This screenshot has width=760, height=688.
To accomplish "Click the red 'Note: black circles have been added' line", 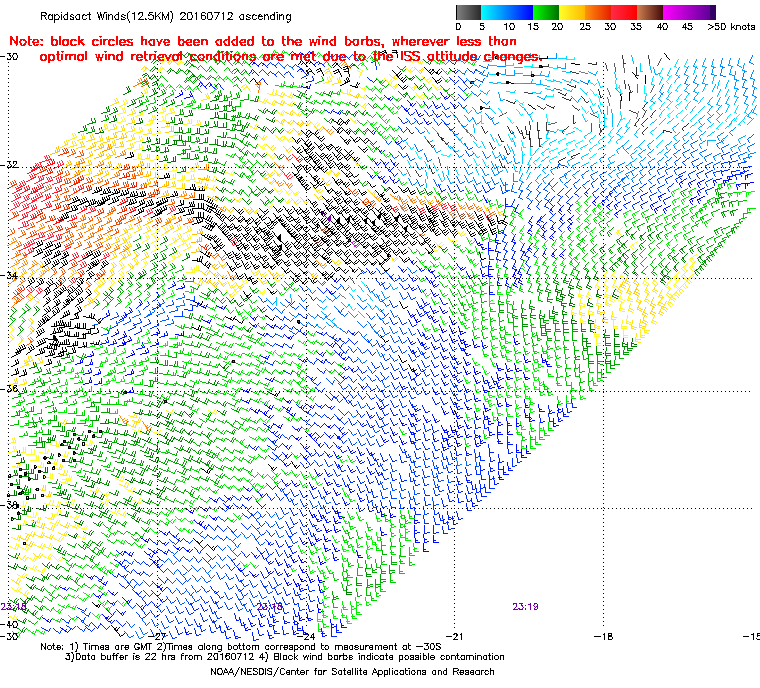I will 263,41.
